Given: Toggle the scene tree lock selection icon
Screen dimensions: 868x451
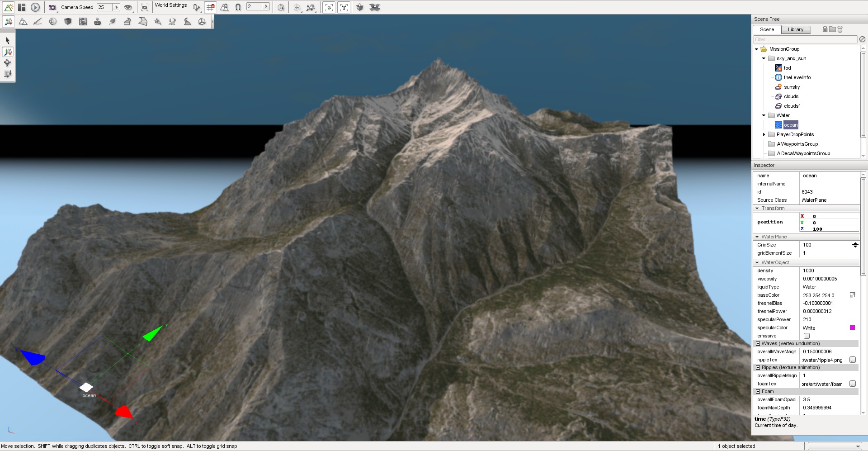Looking at the screenshot, I should (x=825, y=29).
